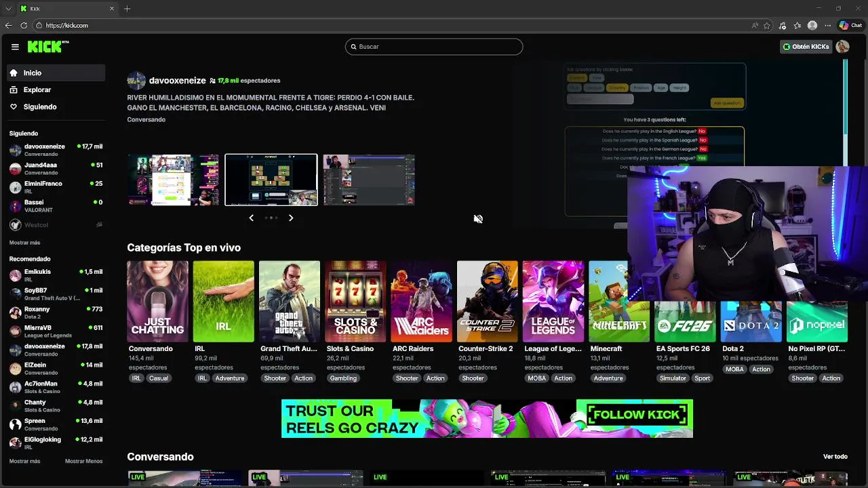
Task: Click Ver todo for Conversando section
Action: (x=835, y=457)
